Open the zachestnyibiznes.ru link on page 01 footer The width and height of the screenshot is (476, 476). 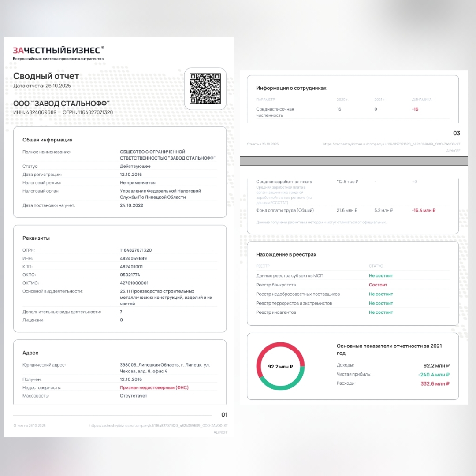pos(159,426)
